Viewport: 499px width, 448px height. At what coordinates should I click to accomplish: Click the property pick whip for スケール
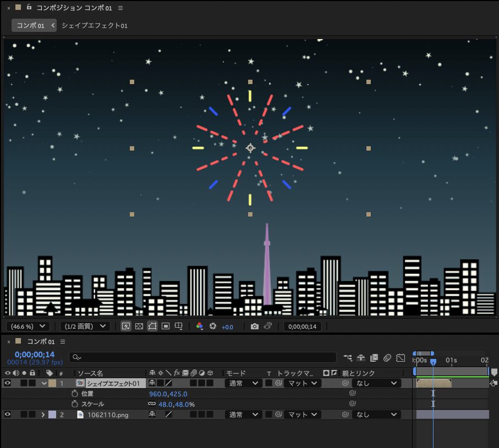pyautogui.click(x=352, y=403)
